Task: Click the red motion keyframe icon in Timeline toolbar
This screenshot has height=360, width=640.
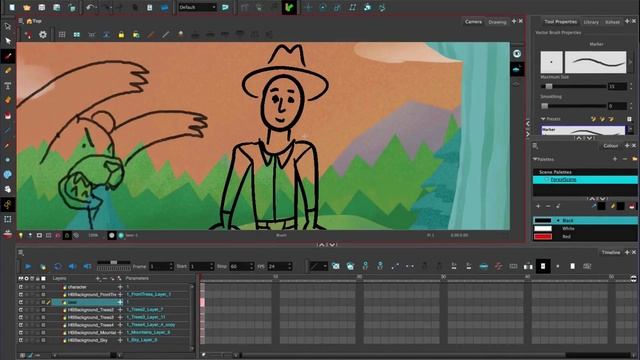Action: point(498,266)
